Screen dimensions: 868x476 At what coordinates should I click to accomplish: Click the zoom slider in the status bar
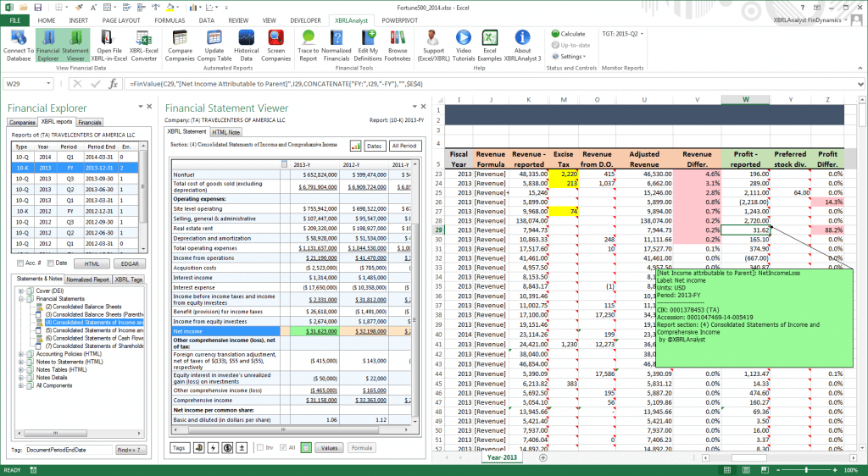tap(807, 470)
